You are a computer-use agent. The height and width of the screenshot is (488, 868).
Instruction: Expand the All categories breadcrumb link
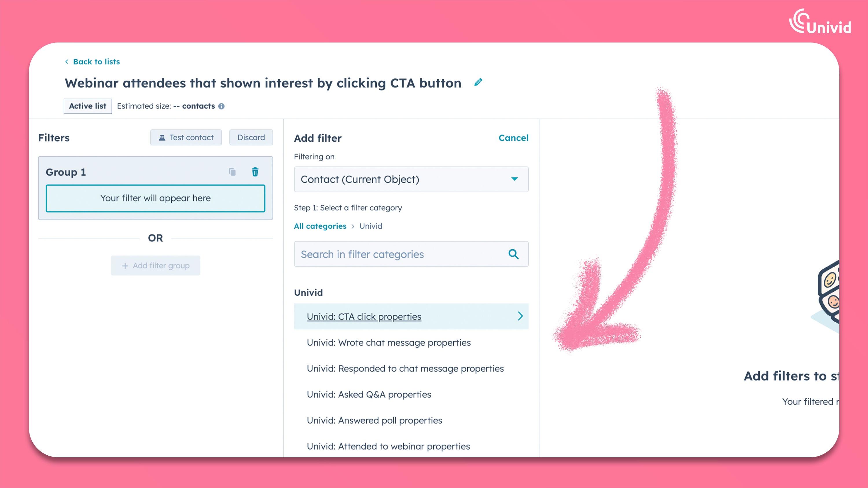click(x=320, y=226)
